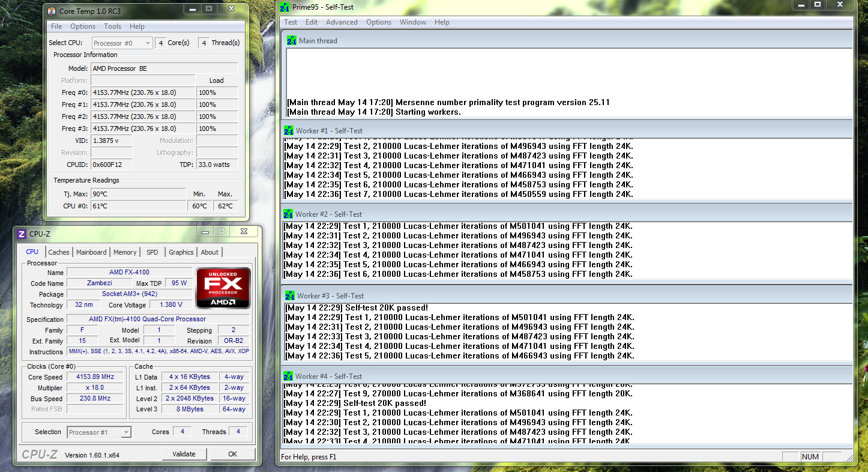Open the Core Temp Tools menu

[113, 26]
